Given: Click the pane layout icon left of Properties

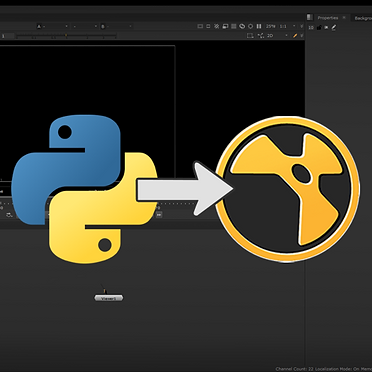Looking at the screenshot, I should 310,17.
